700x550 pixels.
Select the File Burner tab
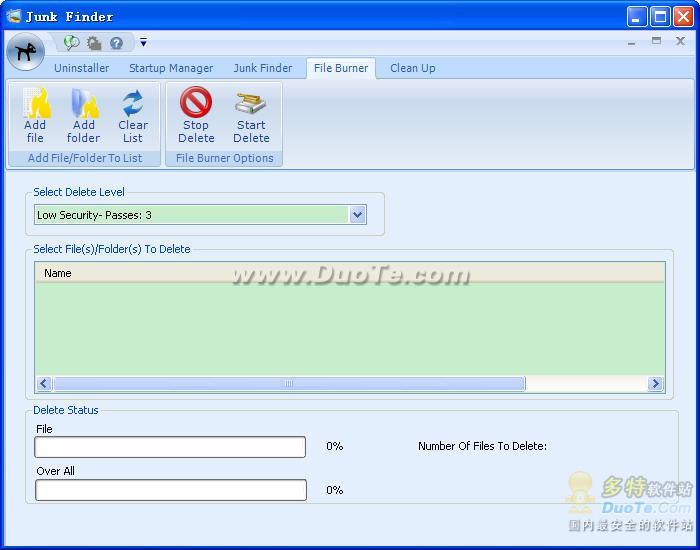click(x=341, y=68)
